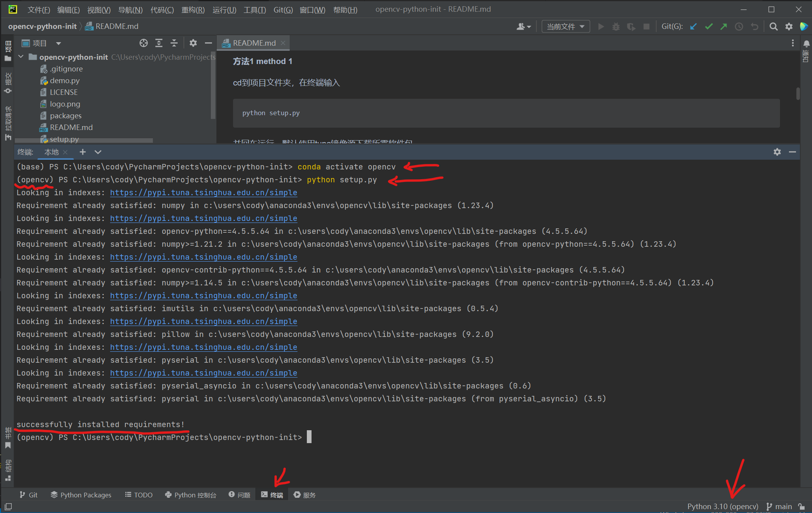812x513 pixels.
Task: Click the Git update project arrow icon
Action: [693, 27]
